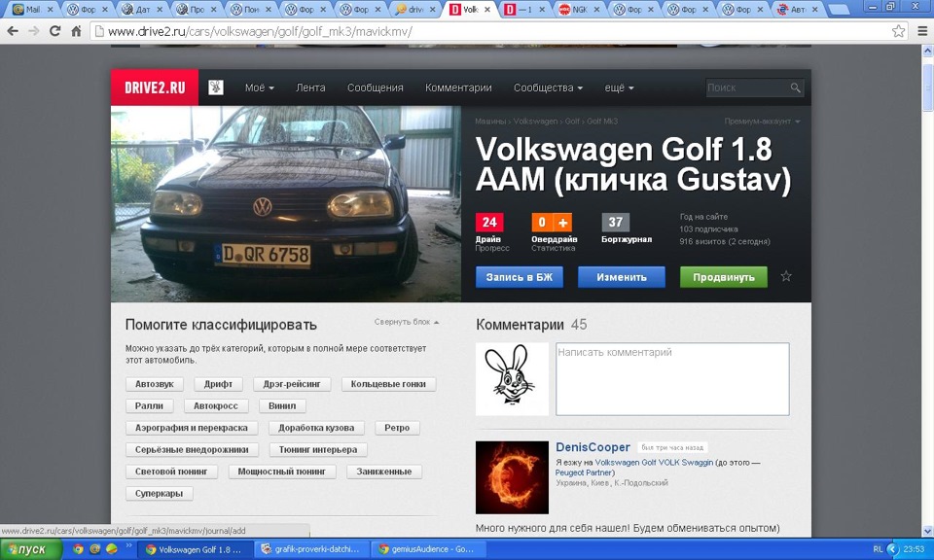Open the Моё dropdown menu
Viewport: 934px width, 560px height.
(259, 87)
